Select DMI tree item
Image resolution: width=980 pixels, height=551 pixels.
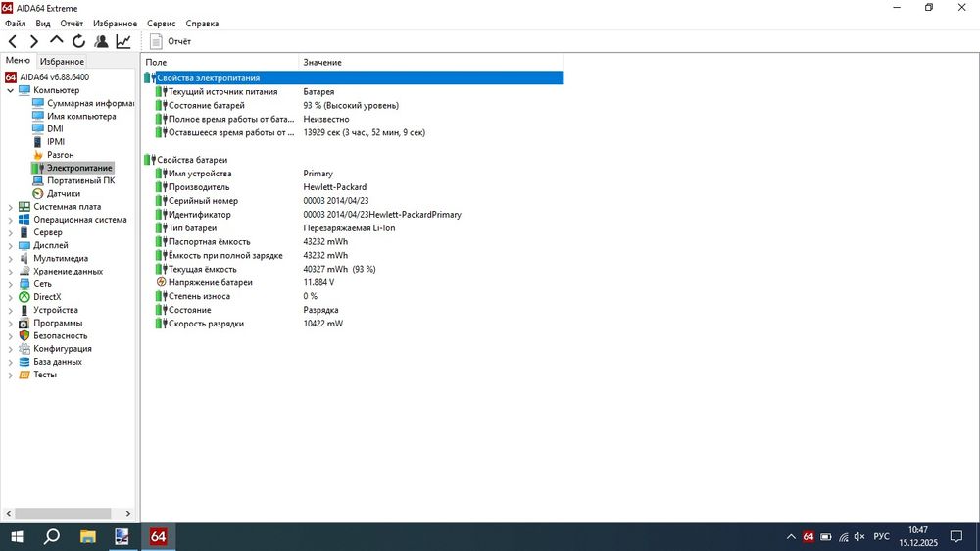coord(55,128)
